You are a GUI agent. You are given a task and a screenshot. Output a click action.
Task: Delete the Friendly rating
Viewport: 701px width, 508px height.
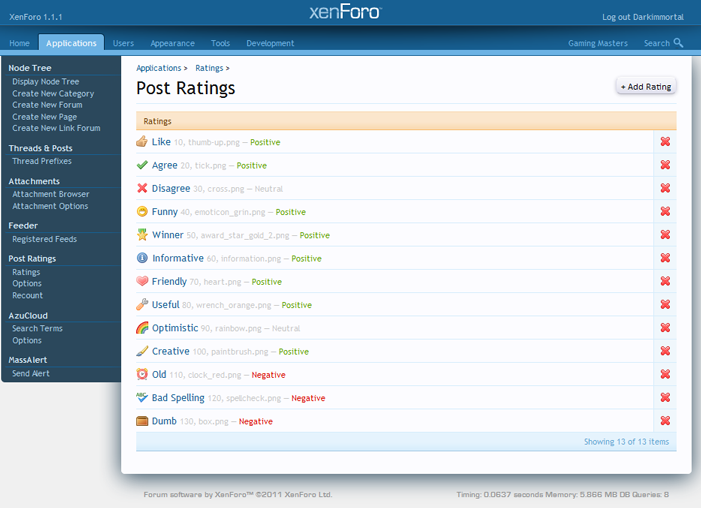(665, 281)
